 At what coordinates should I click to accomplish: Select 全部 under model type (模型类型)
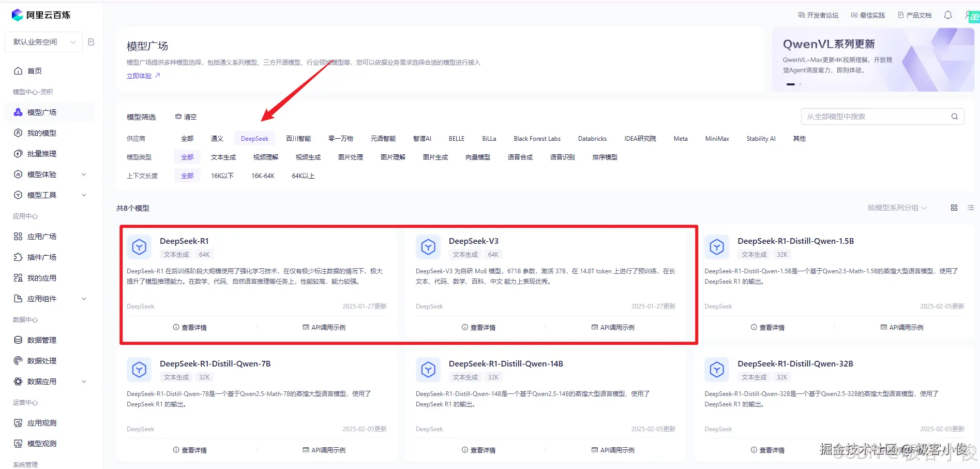click(187, 157)
